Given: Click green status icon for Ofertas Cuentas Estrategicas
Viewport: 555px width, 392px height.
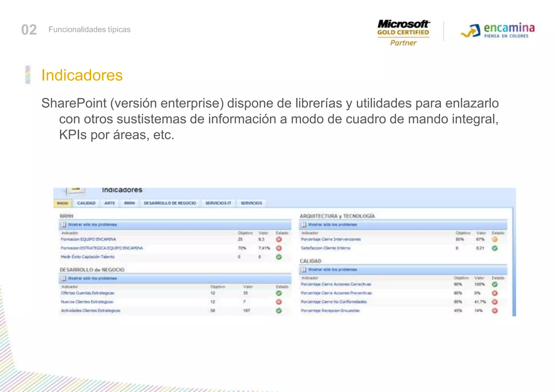Looking at the screenshot, I should click(x=279, y=293).
